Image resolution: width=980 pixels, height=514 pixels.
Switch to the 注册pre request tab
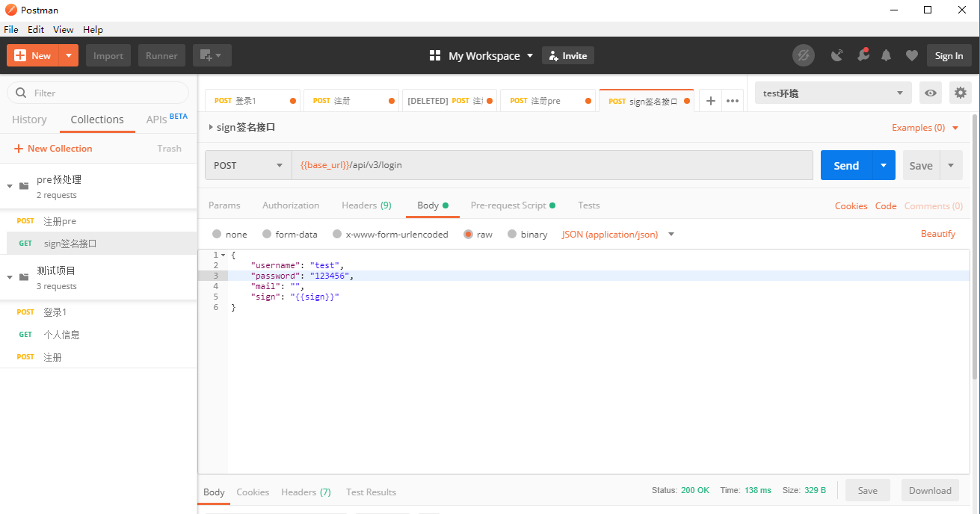[x=547, y=101]
